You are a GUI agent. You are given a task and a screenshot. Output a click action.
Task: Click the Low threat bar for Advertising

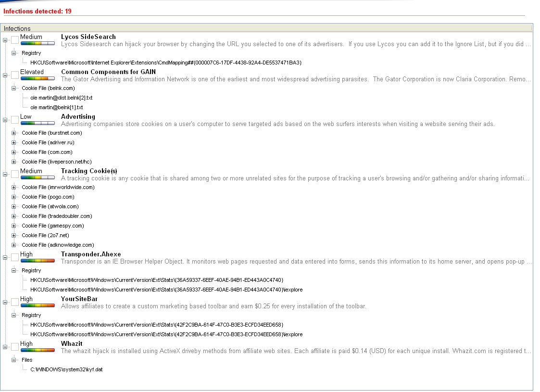click(38, 123)
